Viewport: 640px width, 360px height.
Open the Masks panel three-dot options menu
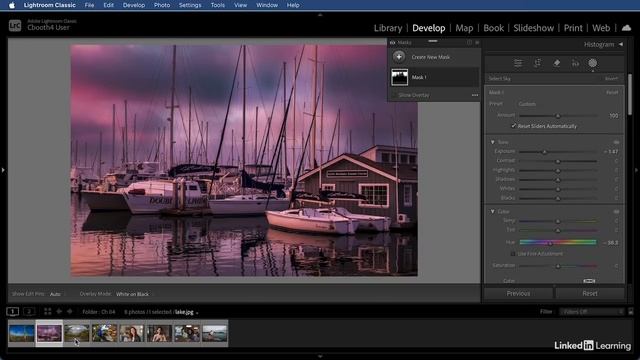pyautogui.click(x=475, y=95)
